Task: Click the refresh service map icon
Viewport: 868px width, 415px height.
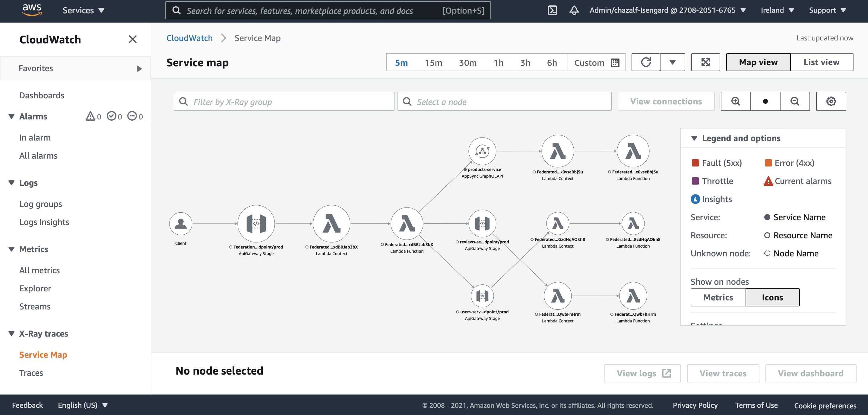Action: point(646,62)
